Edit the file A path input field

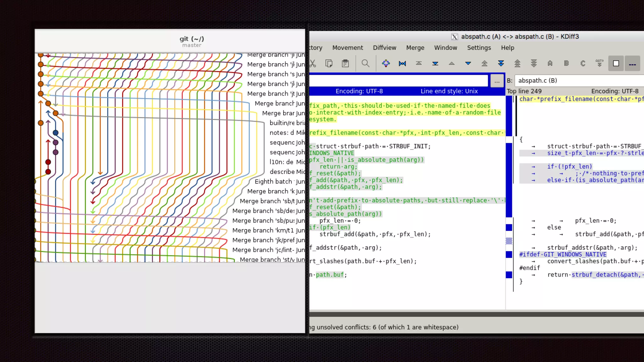tap(398, 81)
